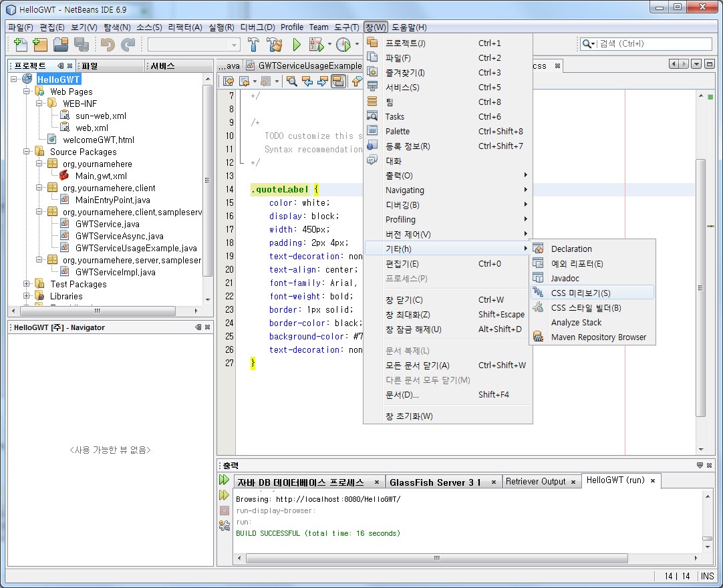Open Maven Repository Browser entry
The height and width of the screenshot is (588, 723).
(593, 337)
